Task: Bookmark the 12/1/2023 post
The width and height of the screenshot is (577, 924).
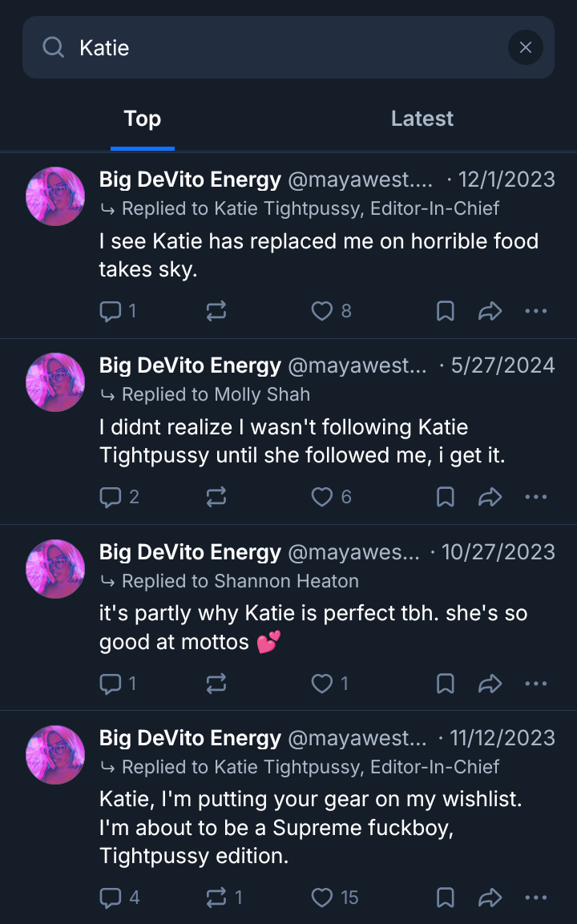Action: [x=446, y=311]
